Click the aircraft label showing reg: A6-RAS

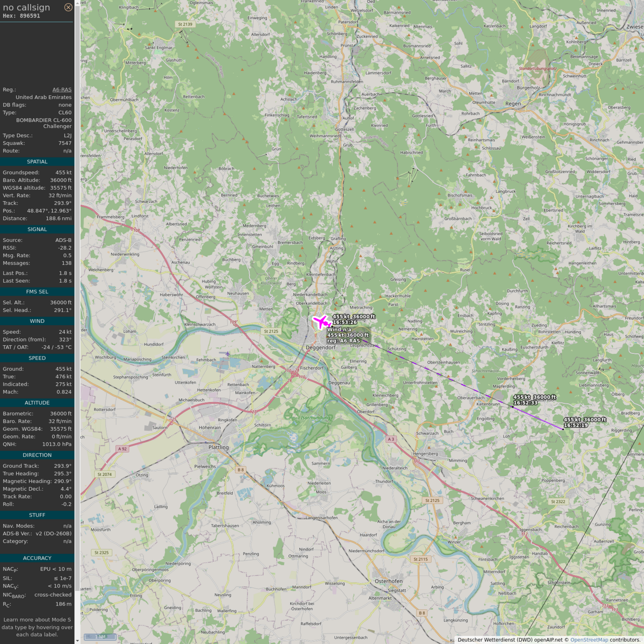click(x=343, y=341)
